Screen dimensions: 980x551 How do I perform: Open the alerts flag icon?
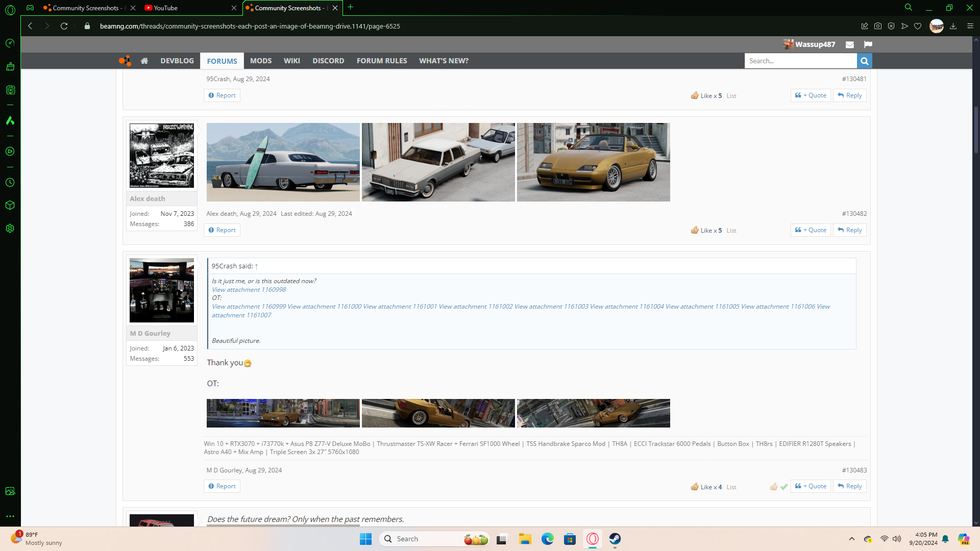pos(868,44)
